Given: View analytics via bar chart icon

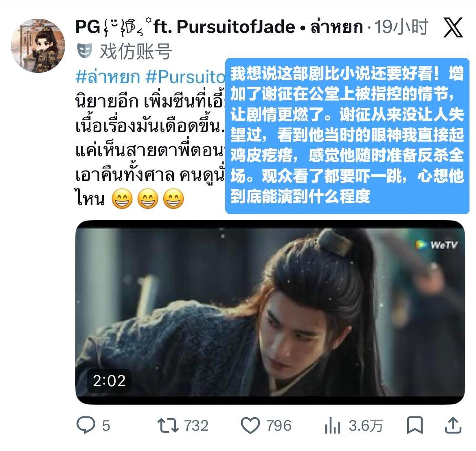Looking at the screenshot, I should [332, 425].
